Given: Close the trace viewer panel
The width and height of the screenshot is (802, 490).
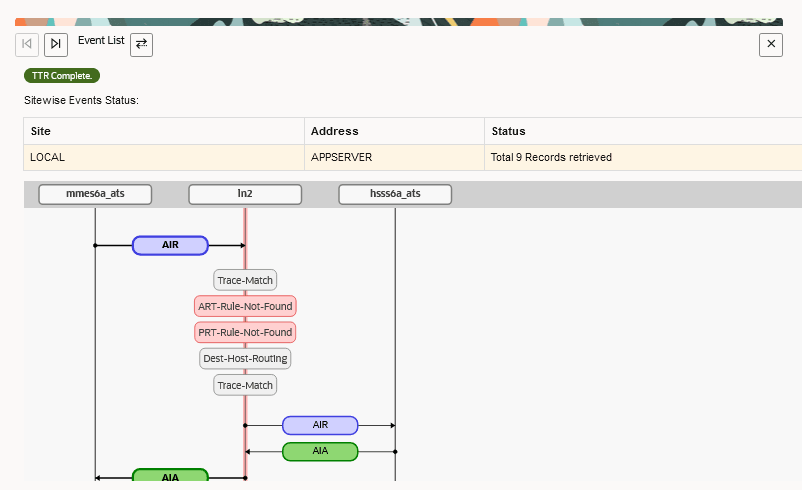Looking at the screenshot, I should point(771,44).
